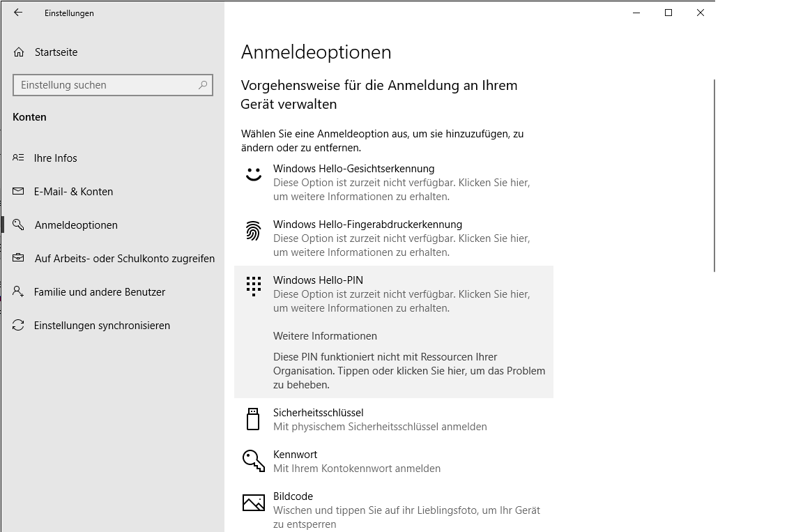The image size is (803, 532).
Task: Collapse the Windows Hello-PIN option
Action: coord(394,294)
